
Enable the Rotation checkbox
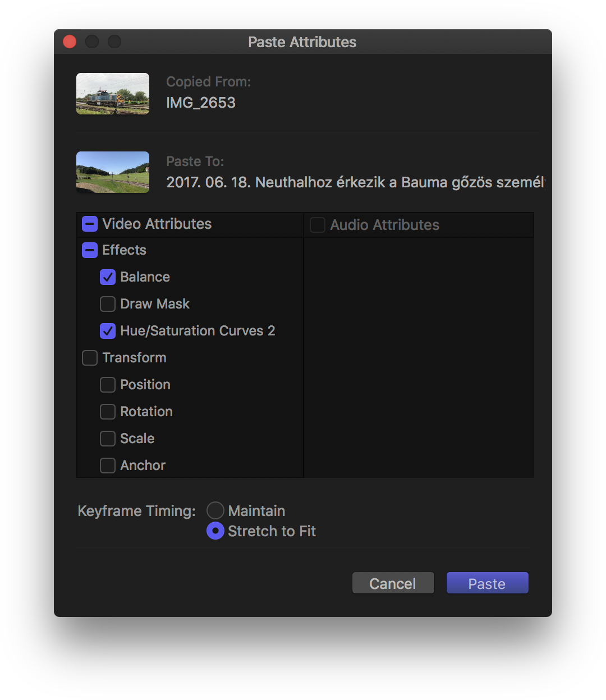(x=108, y=412)
